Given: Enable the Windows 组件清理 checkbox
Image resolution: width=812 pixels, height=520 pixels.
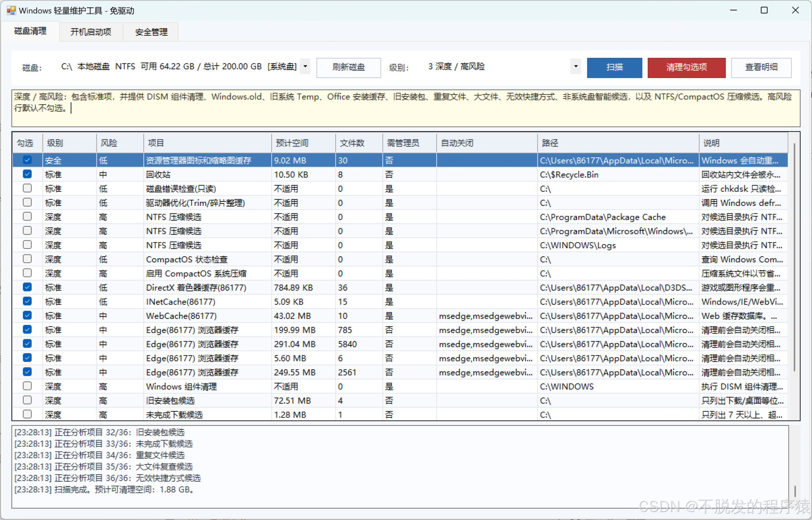Looking at the screenshot, I should 27,386.
